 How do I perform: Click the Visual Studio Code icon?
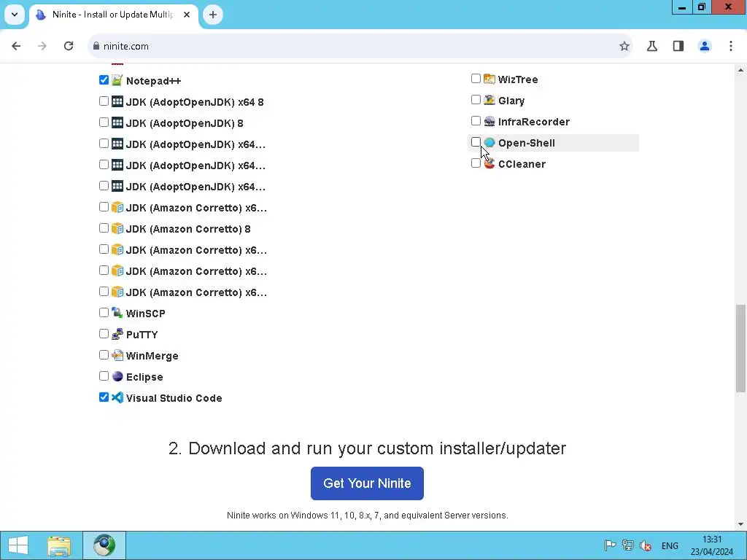coord(117,397)
